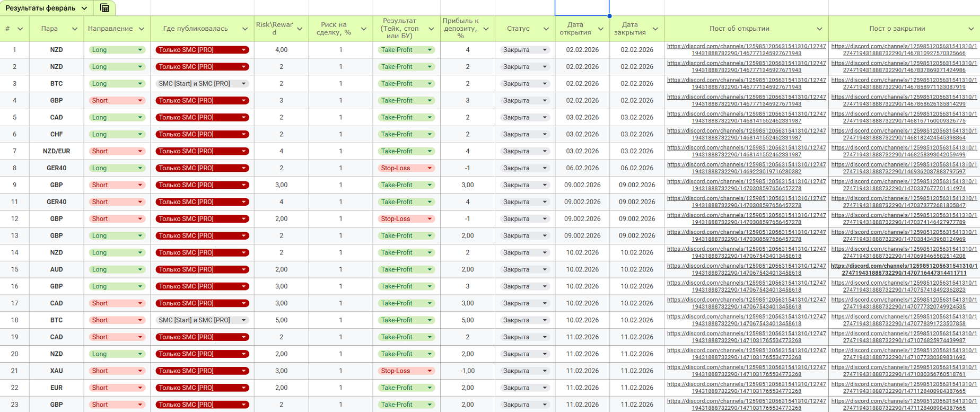Select profit value -1,00 in row 21
The height and width of the screenshot is (412, 980).
468,371
